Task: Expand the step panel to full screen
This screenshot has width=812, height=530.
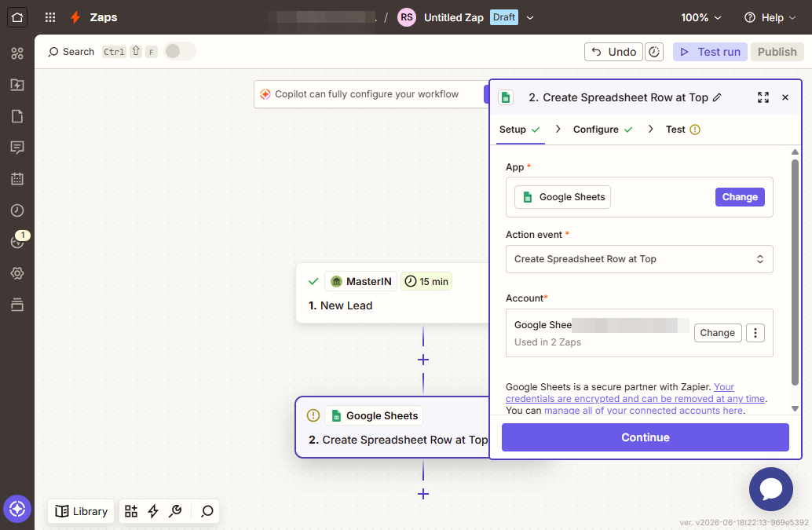Action: tap(763, 97)
